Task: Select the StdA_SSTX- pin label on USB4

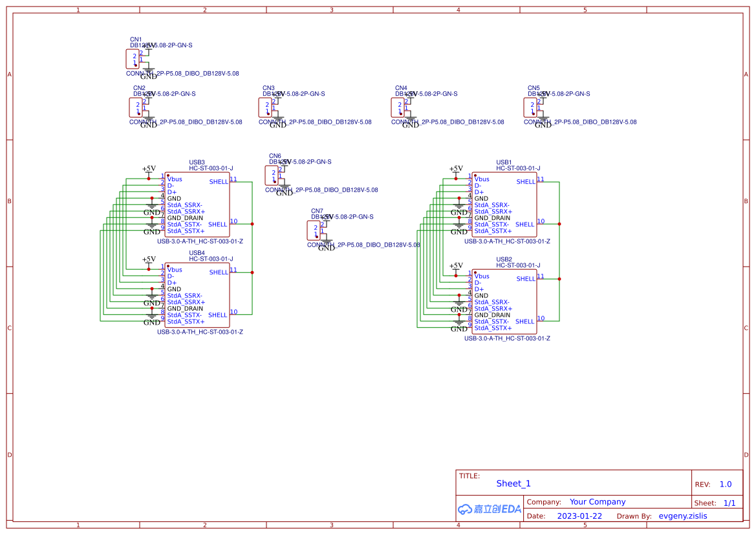Action: [185, 315]
